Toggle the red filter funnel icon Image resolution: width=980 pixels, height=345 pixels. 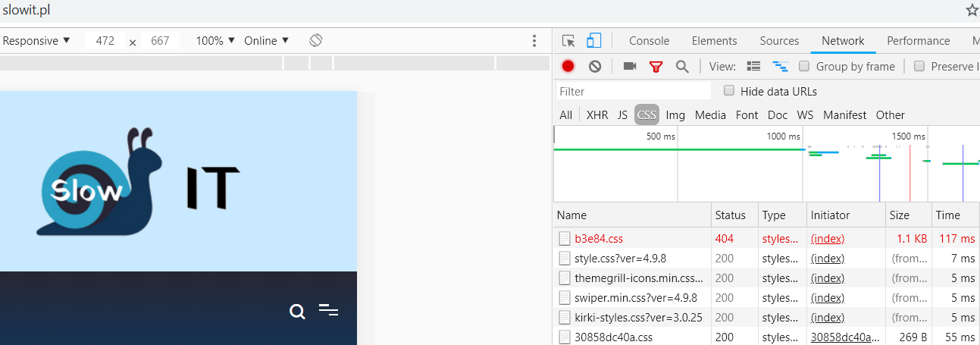coord(656,67)
